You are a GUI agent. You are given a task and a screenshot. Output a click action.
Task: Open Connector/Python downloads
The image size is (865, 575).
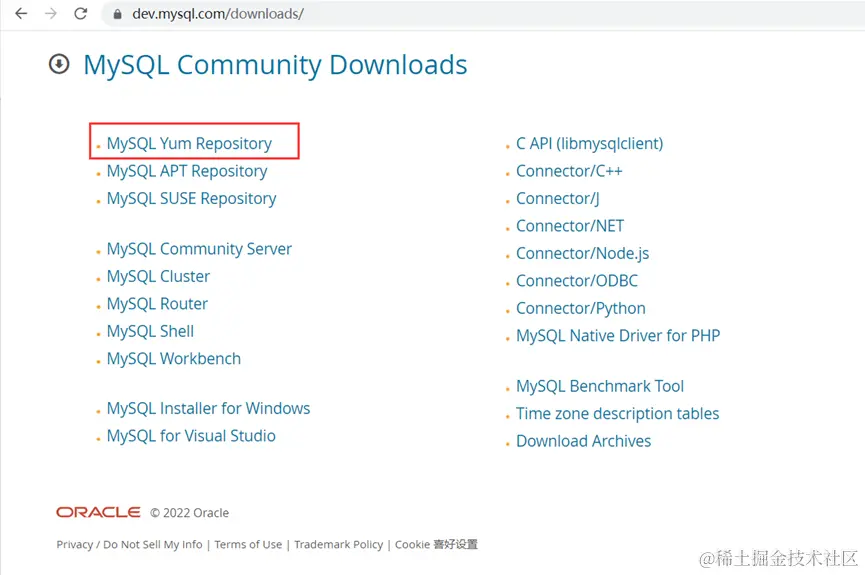[581, 308]
